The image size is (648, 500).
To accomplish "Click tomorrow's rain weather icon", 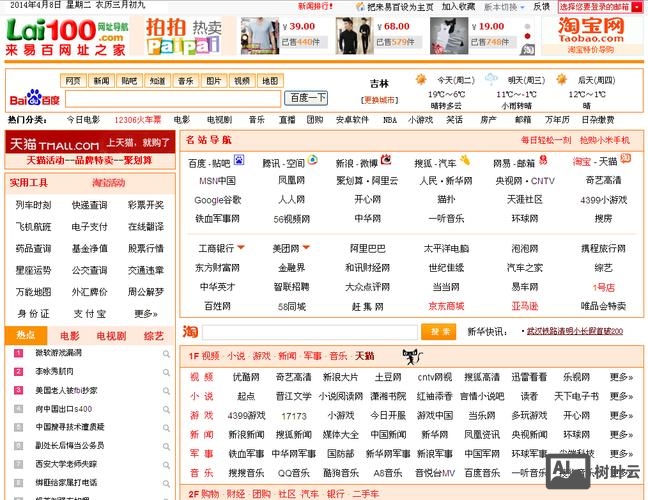I will [491, 79].
